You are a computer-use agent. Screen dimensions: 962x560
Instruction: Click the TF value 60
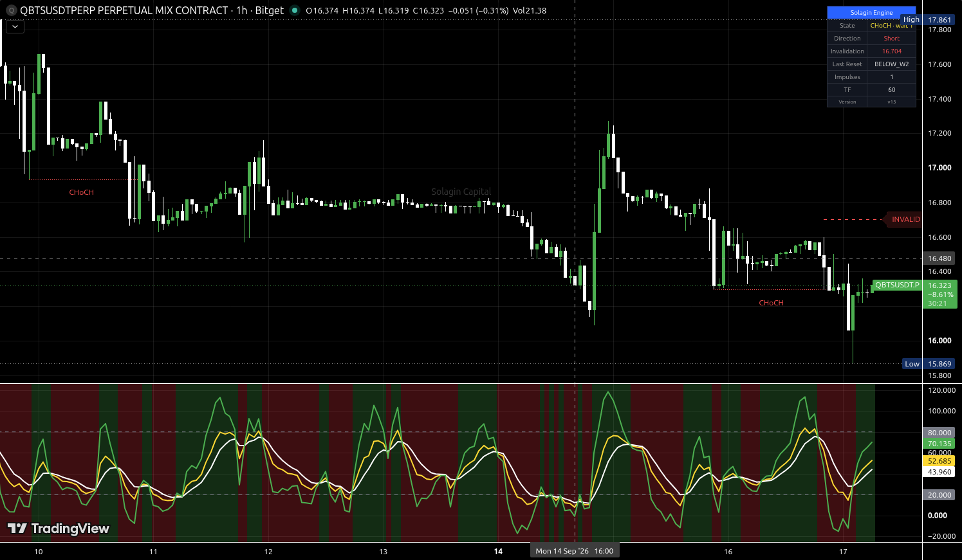point(891,90)
